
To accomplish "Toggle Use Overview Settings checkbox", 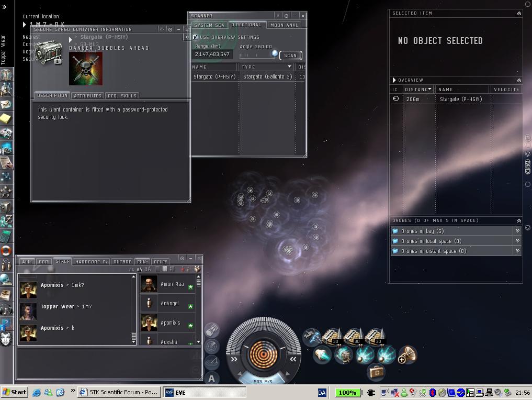I will [196, 37].
